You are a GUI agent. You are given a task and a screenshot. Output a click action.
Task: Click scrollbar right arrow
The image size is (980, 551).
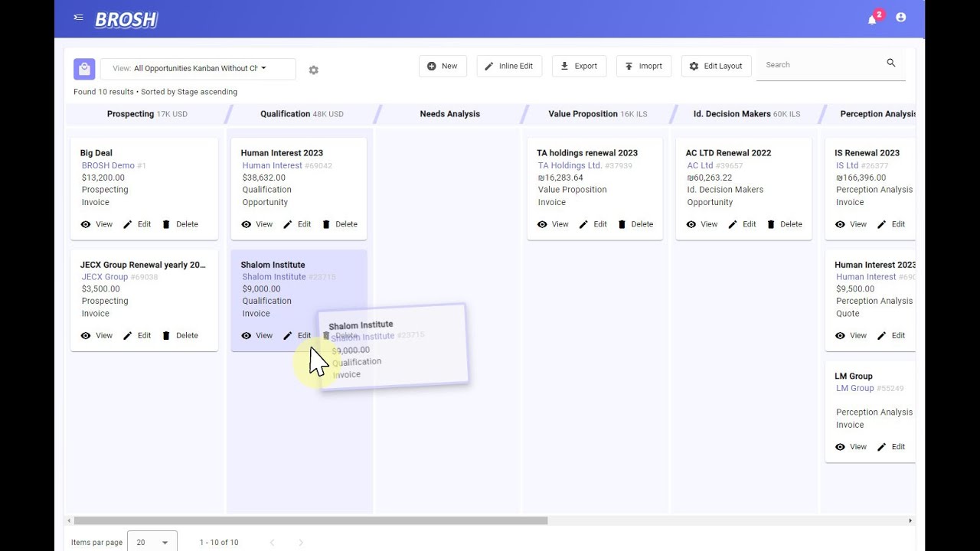pyautogui.click(x=910, y=520)
